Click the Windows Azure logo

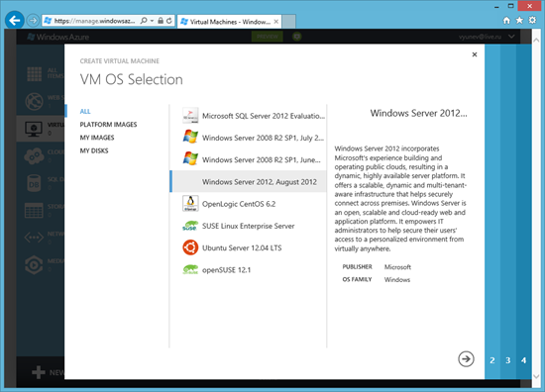tap(58, 37)
